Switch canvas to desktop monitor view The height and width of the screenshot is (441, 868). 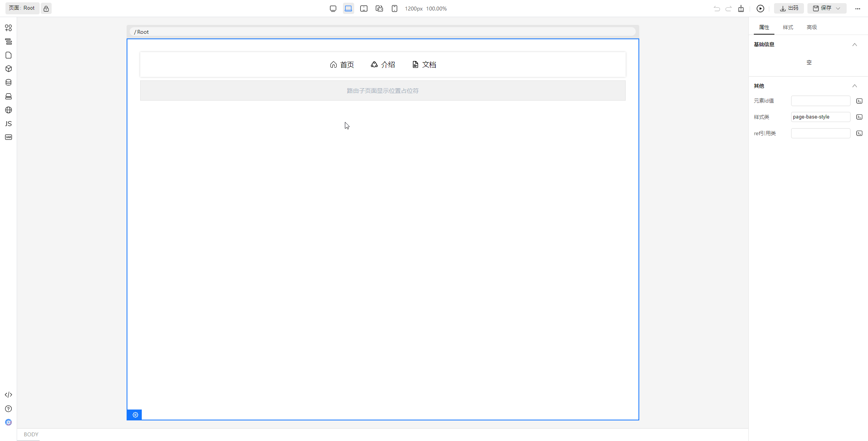[333, 9]
